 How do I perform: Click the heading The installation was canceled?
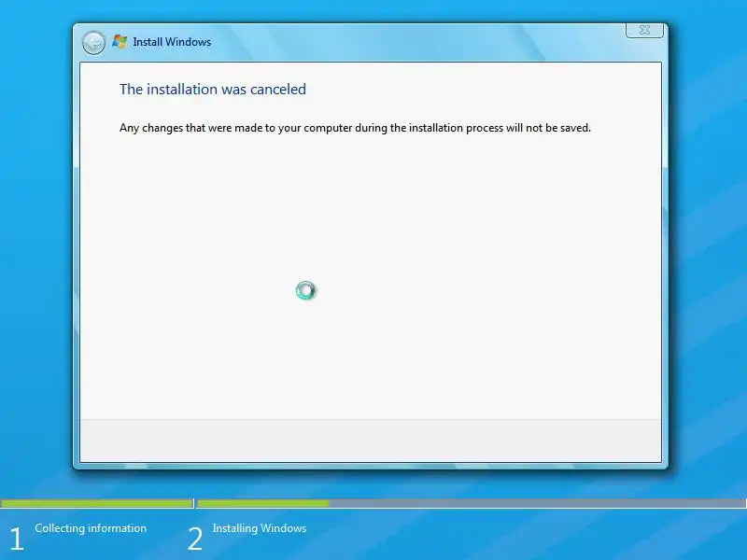tap(213, 89)
